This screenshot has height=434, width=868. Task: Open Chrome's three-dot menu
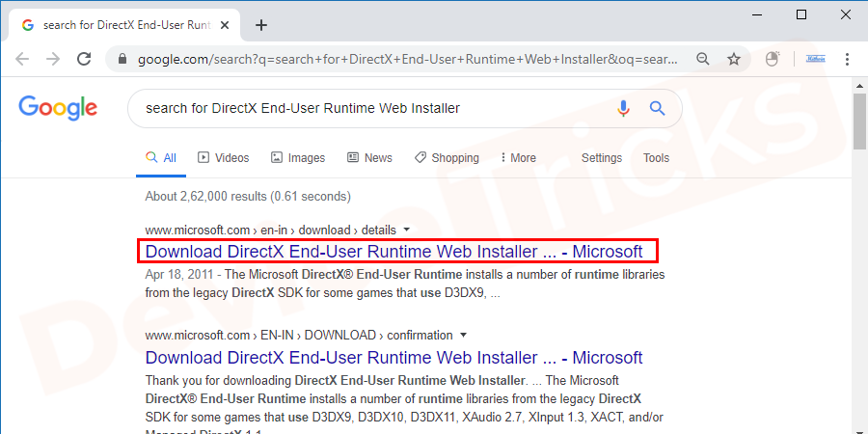tap(847, 59)
